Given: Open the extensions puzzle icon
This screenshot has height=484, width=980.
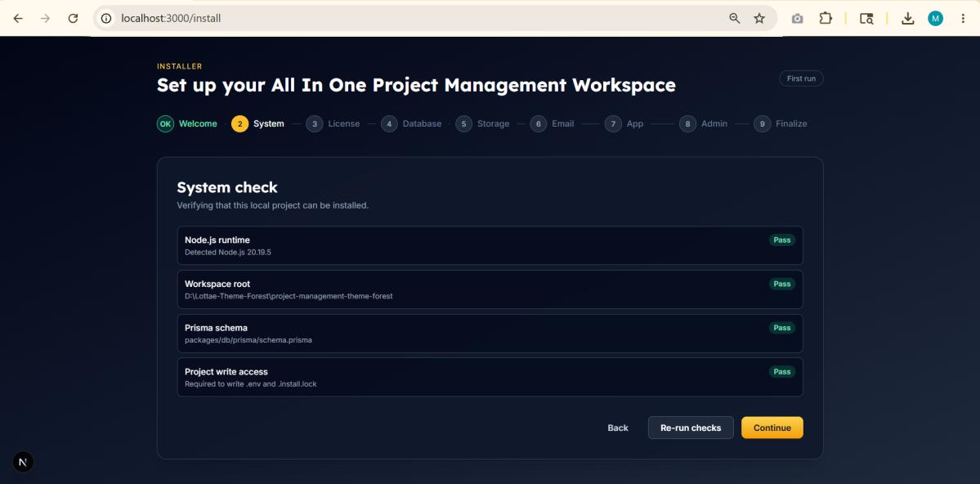Looking at the screenshot, I should (826, 18).
